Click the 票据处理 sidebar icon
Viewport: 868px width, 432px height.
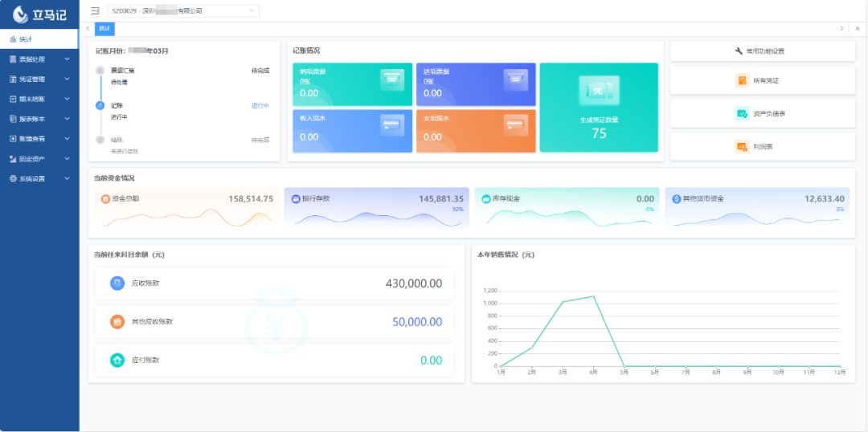coord(13,59)
